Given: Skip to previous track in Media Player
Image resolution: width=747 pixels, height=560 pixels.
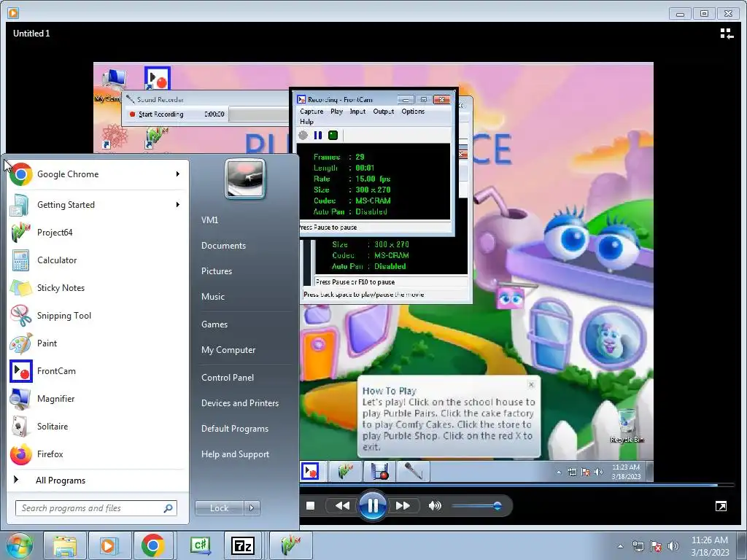Looking at the screenshot, I should [342, 506].
